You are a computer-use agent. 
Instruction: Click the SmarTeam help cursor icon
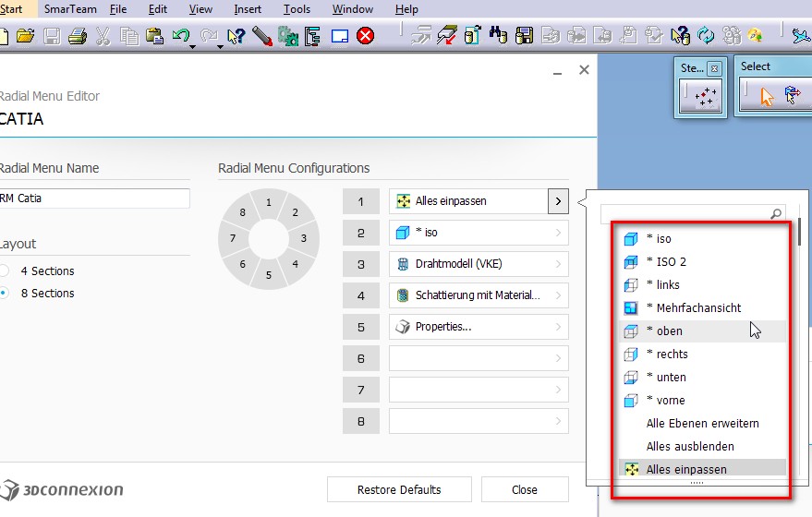[680, 36]
